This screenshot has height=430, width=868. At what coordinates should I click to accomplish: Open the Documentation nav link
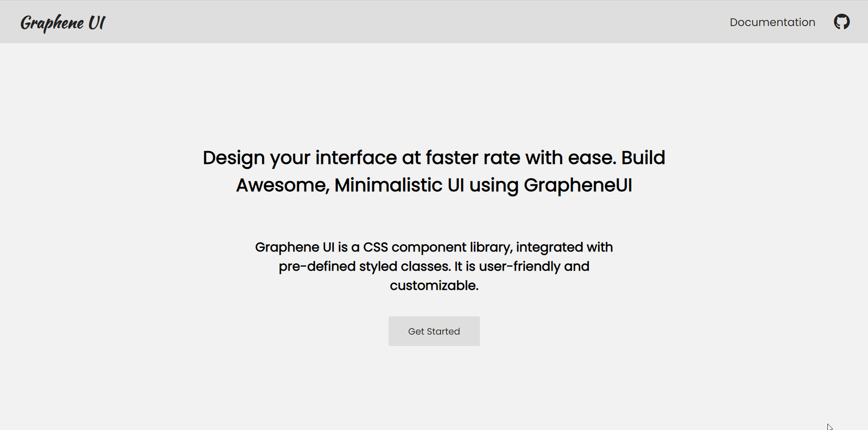pos(772,22)
